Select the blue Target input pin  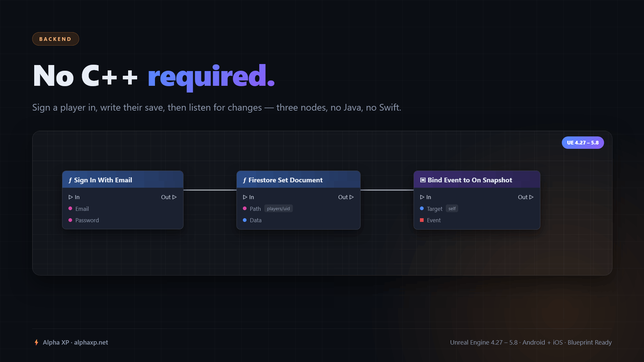coord(422,208)
